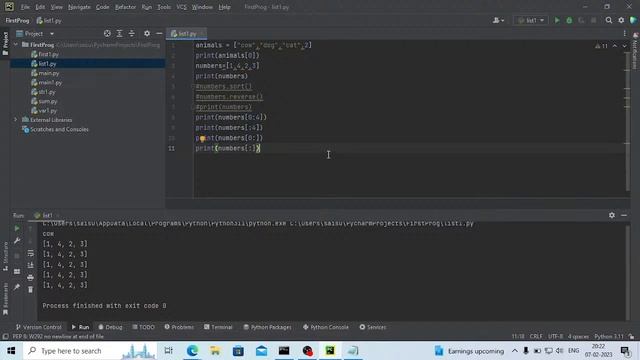This screenshot has height=360, width=640.
Task: Open Debug tool window
Action: (x=110, y=327)
